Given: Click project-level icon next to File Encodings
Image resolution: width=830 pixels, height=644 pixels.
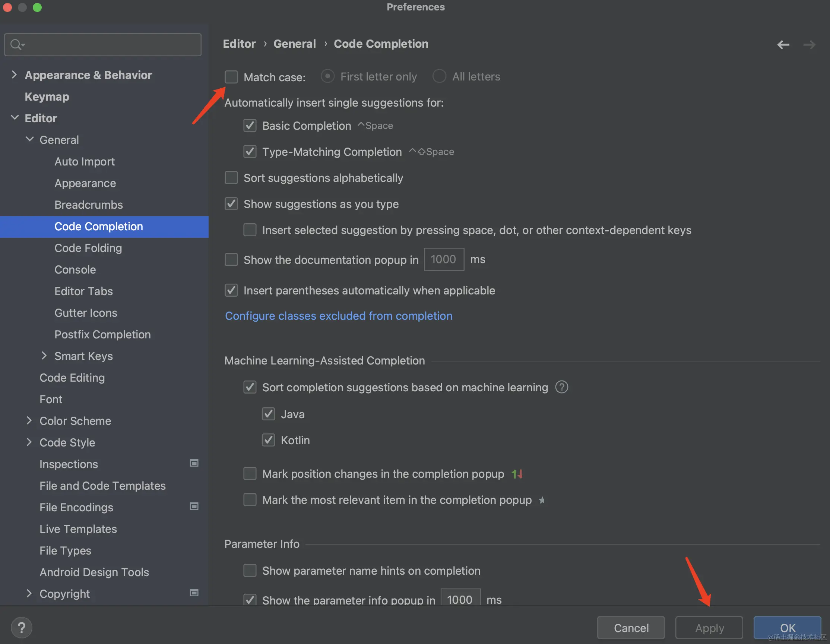Looking at the screenshot, I should [x=194, y=506].
